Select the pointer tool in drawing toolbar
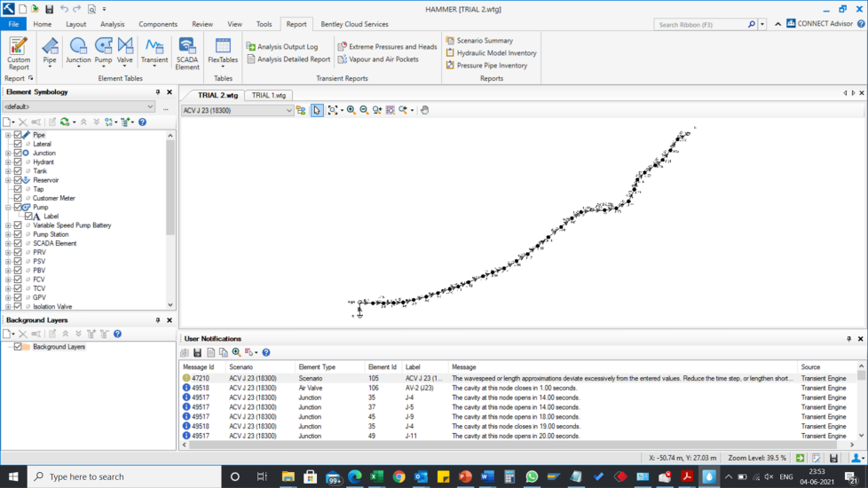868x488 pixels. point(317,110)
